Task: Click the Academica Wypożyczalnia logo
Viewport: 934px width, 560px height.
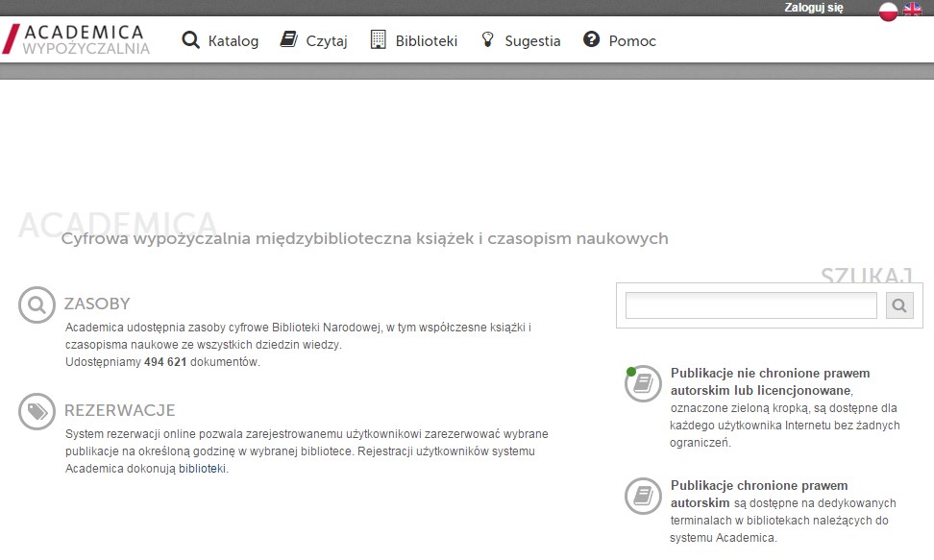Action: tap(76, 39)
